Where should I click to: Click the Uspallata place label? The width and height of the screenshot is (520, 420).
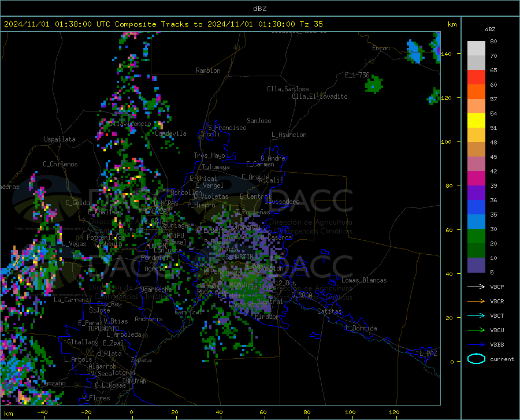(x=60, y=140)
